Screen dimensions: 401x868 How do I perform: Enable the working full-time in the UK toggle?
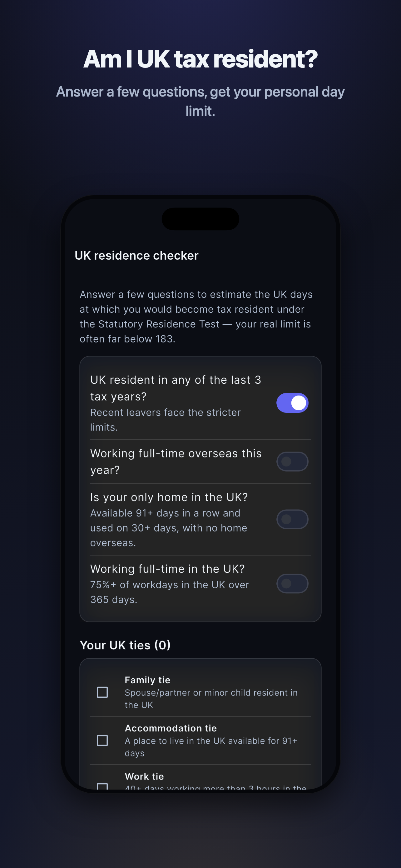(292, 584)
